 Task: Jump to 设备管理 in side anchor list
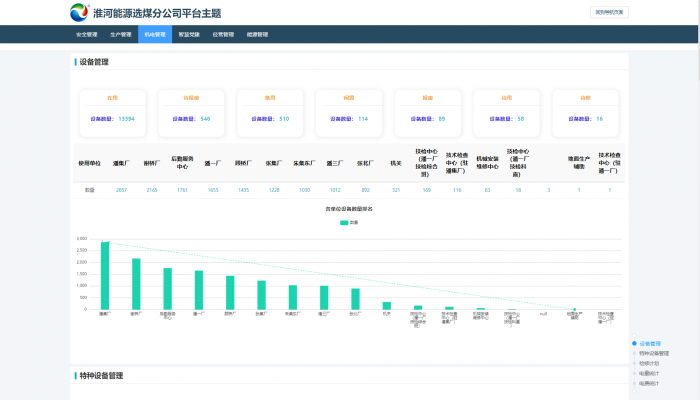tap(650, 343)
